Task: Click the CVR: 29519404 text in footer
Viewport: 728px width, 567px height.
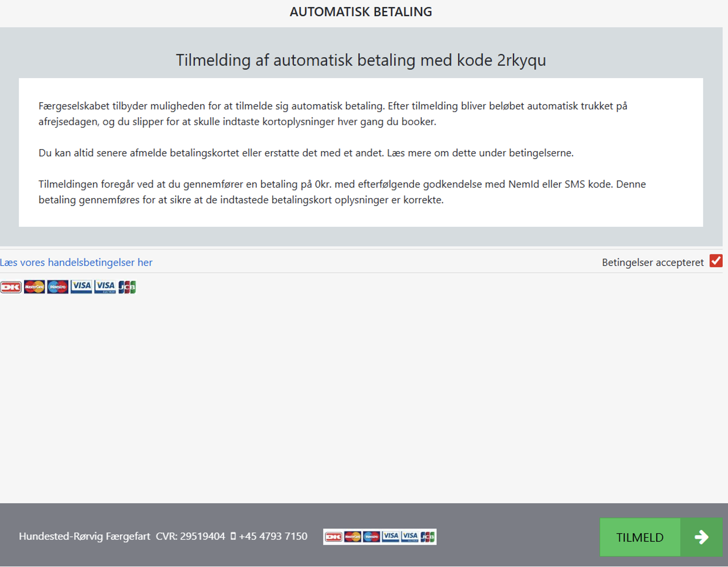Action: [191, 536]
